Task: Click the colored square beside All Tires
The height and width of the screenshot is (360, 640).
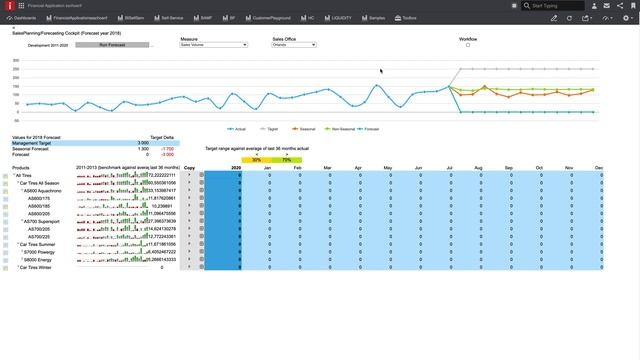Action: (5, 176)
